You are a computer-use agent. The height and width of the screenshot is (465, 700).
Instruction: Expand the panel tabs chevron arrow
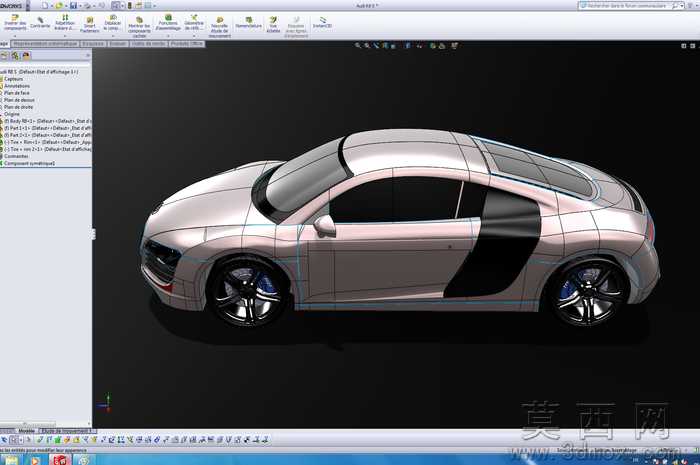click(x=88, y=56)
